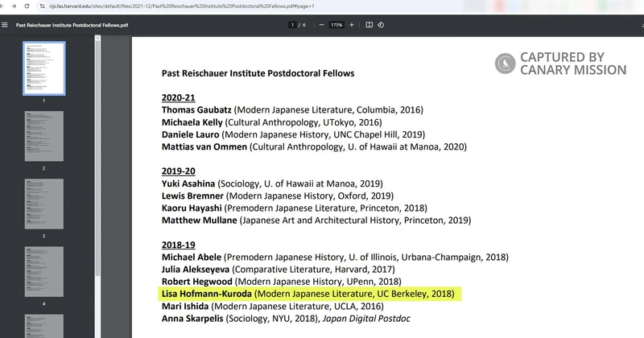
Task: Open page 1 thumbnail
Action: click(x=43, y=68)
